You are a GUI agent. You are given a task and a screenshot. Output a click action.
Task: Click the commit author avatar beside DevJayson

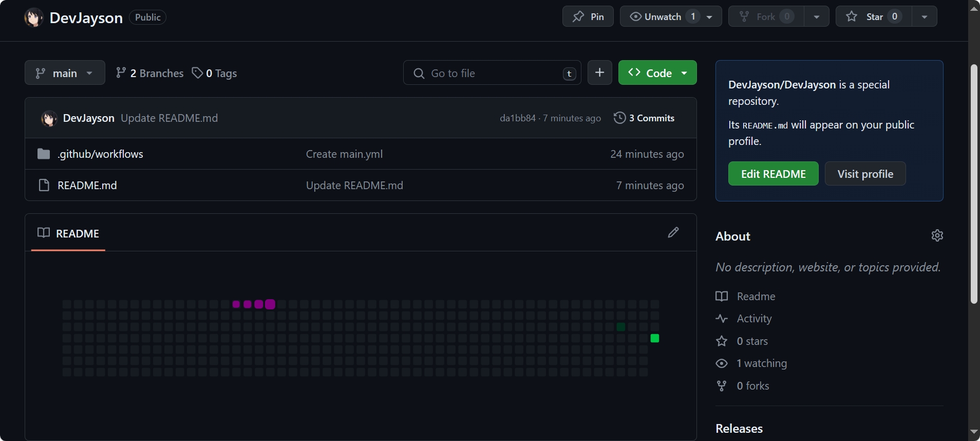pyautogui.click(x=49, y=118)
